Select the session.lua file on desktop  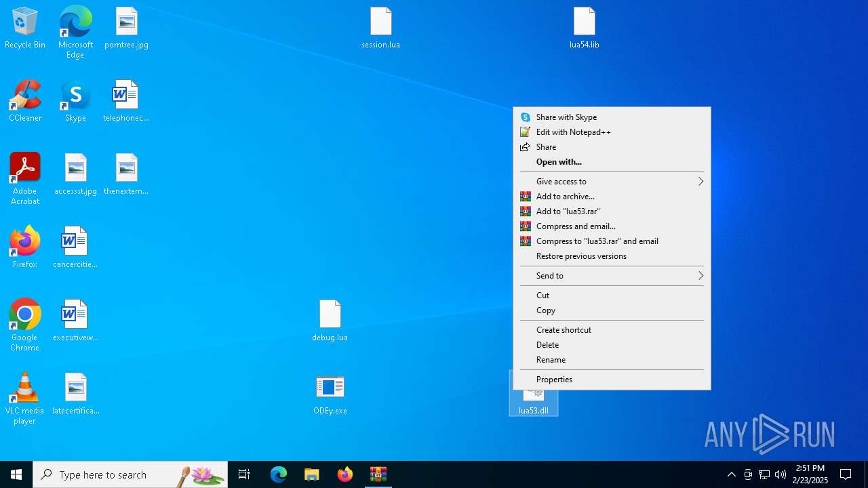pos(380,28)
